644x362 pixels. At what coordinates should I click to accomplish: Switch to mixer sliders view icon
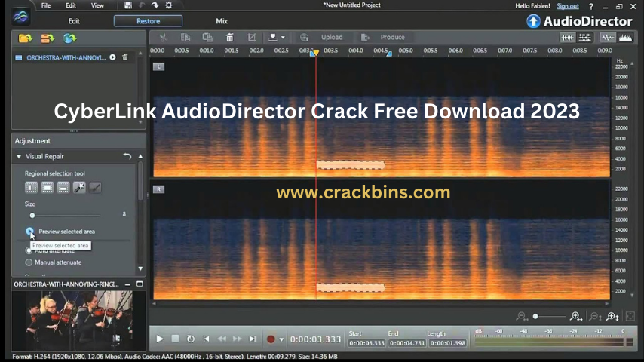click(x=585, y=38)
